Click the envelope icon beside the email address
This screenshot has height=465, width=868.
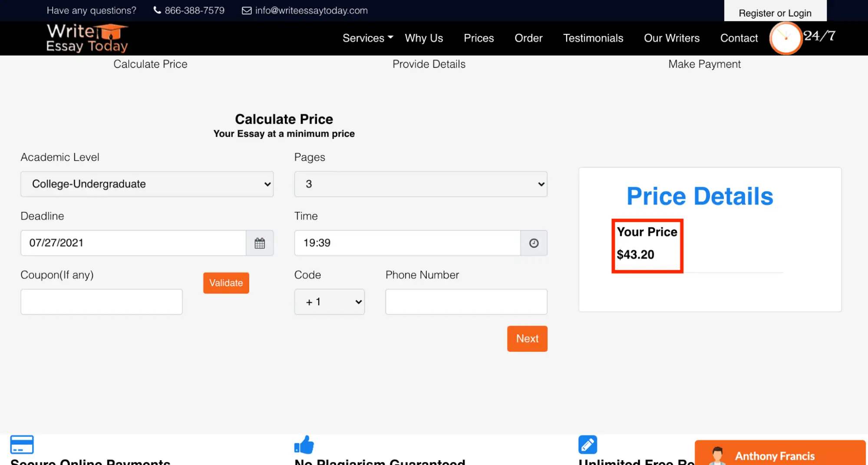coord(246,10)
